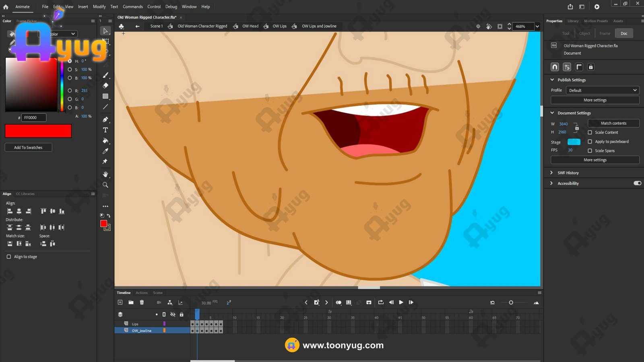Select the H hue radio button
Screen dimensions: 644x362
tap(70, 61)
